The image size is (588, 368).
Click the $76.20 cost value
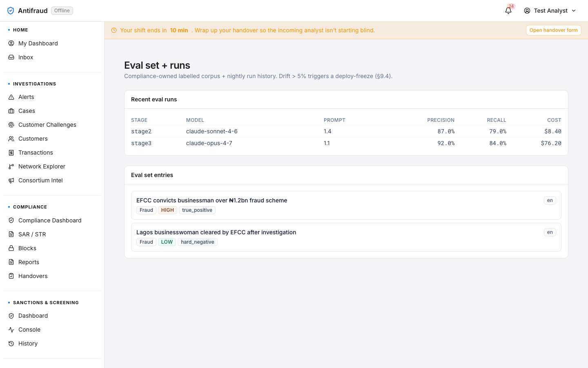pyautogui.click(x=551, y=143)
